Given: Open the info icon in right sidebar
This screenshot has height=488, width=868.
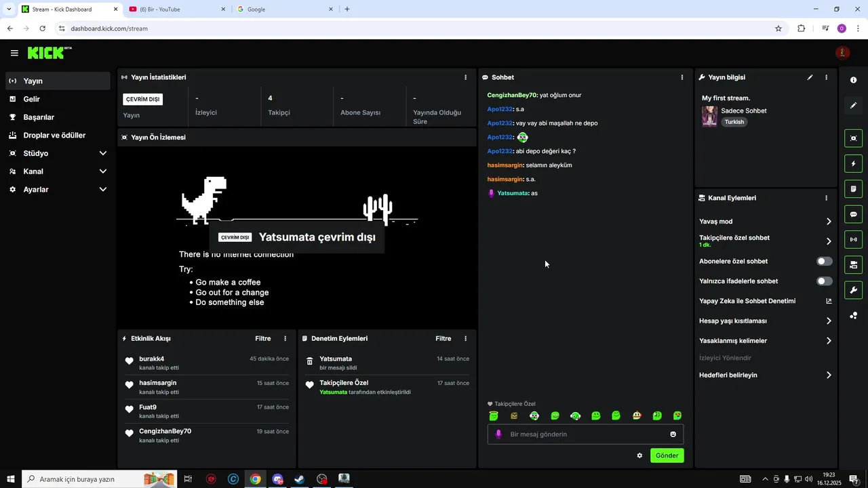Looking at the screenshot, I should (853, 80).
